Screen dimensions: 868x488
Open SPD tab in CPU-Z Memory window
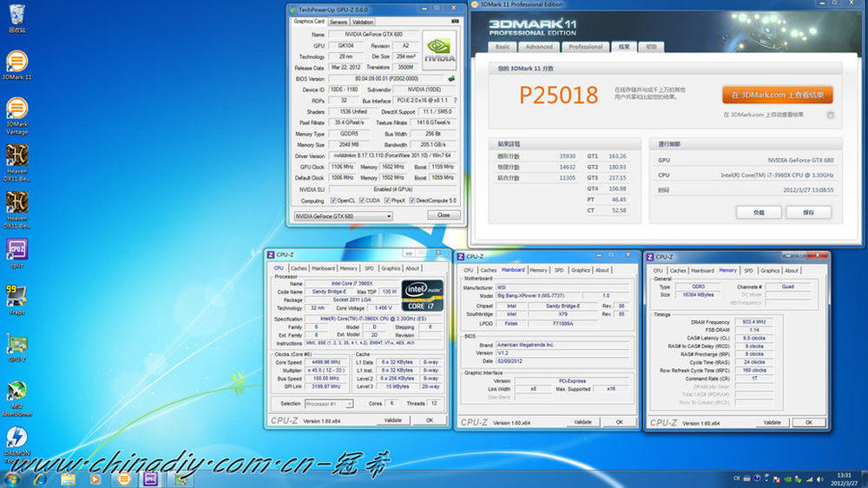748,270
